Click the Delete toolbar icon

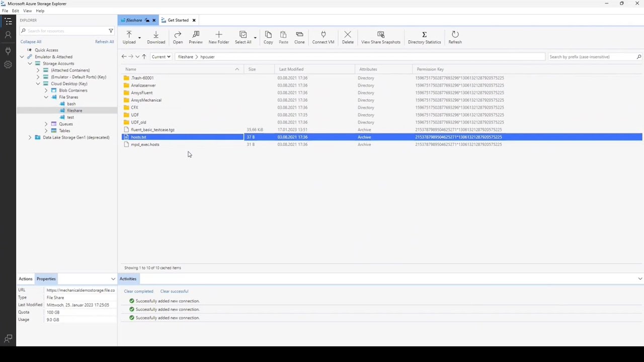348,34
